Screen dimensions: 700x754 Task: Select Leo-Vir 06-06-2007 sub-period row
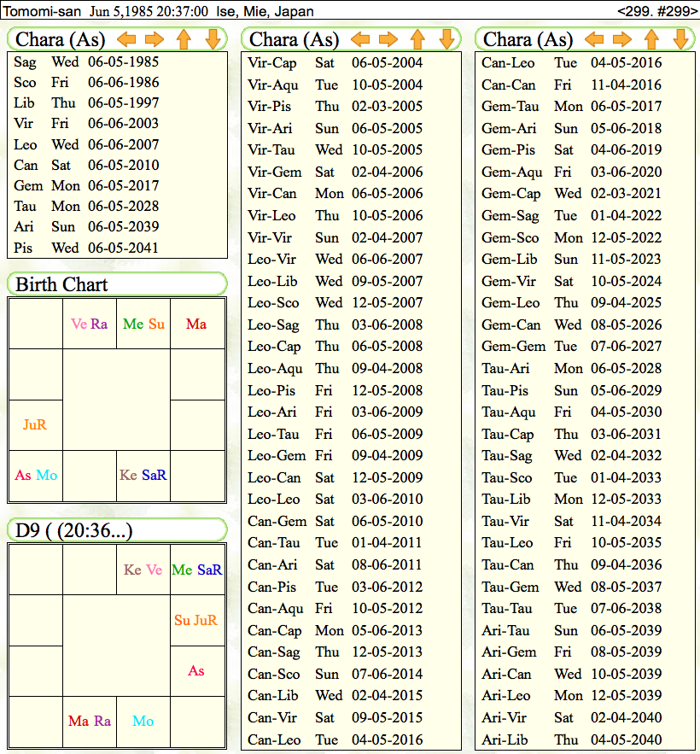pyautogui.click(x=335, y=259)
